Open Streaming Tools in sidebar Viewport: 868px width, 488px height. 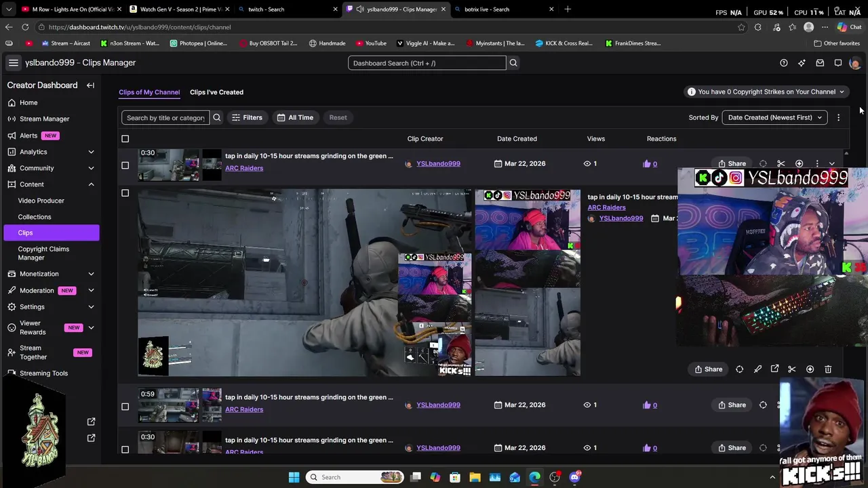point(44,373)
